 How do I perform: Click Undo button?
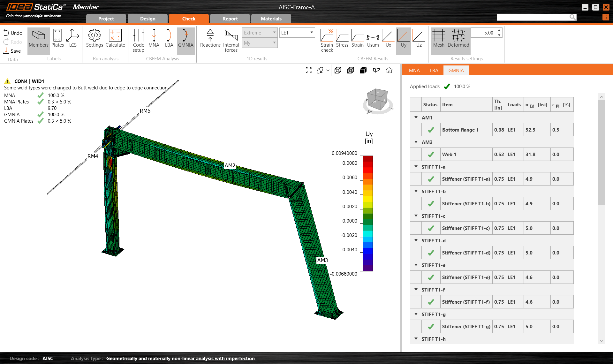13,33
